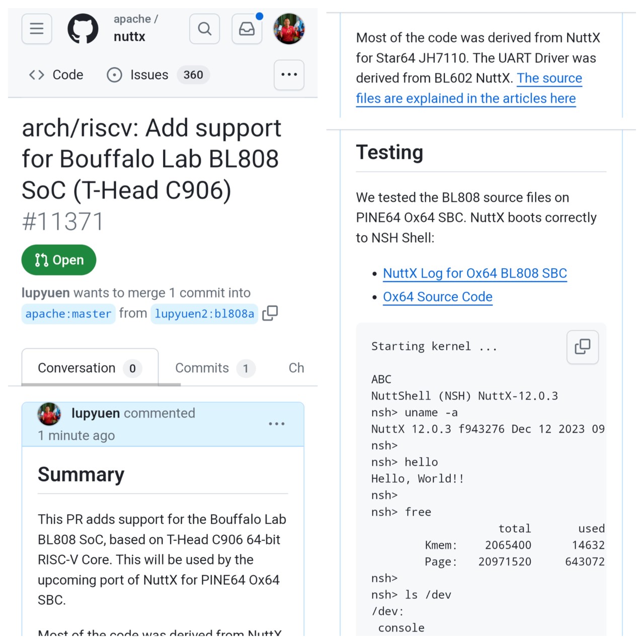Viewport: 644px width, 644px height.
Task: Open the search magnifier icon
Action: 204,29
